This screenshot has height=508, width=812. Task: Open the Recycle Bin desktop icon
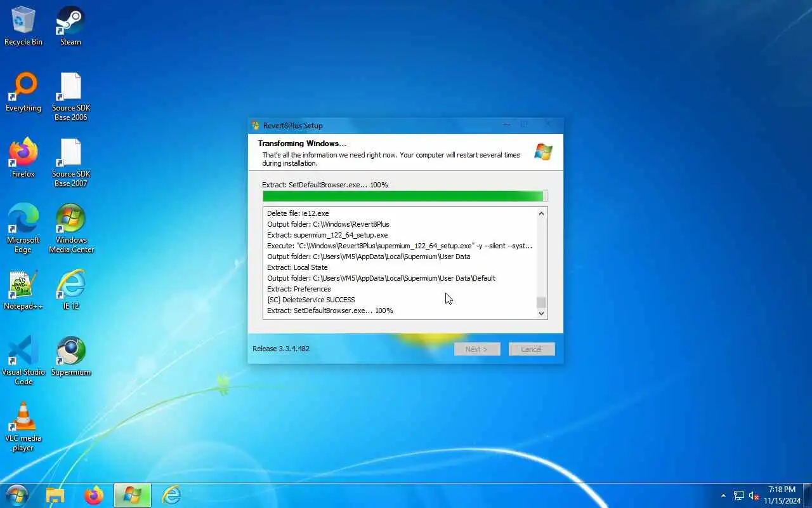coord(23,27)
